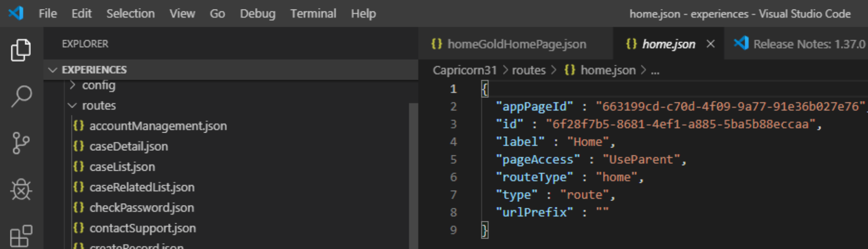Click JSON icon beside caseDetail.json

tap(79, 146)
